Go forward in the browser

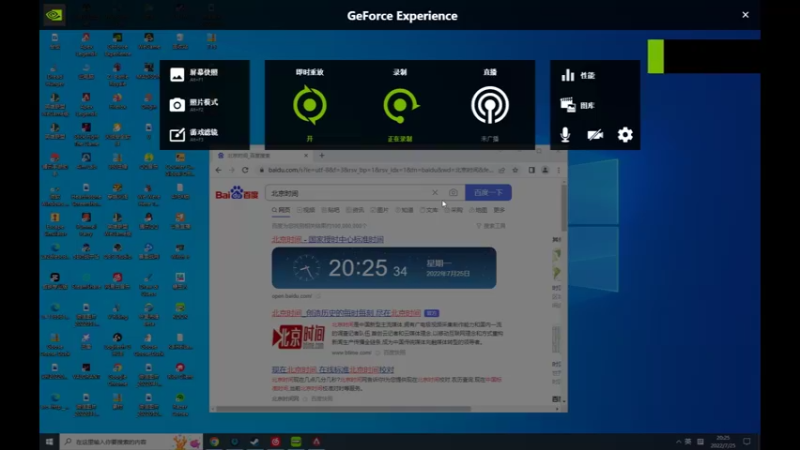[x=232, y=170]
